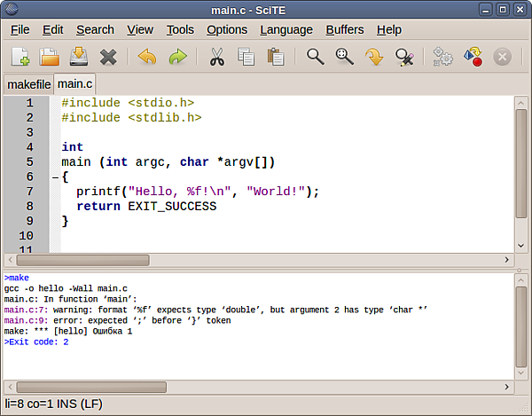Click the editor horizontal scrollbar right arrow

[x=507, y=260]
